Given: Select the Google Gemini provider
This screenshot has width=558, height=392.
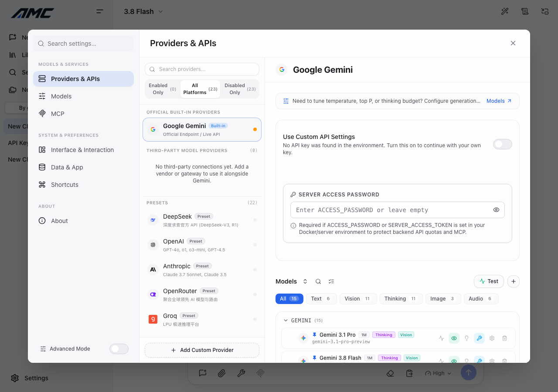Looking at the screenshot, I should (x=202, y=130).
